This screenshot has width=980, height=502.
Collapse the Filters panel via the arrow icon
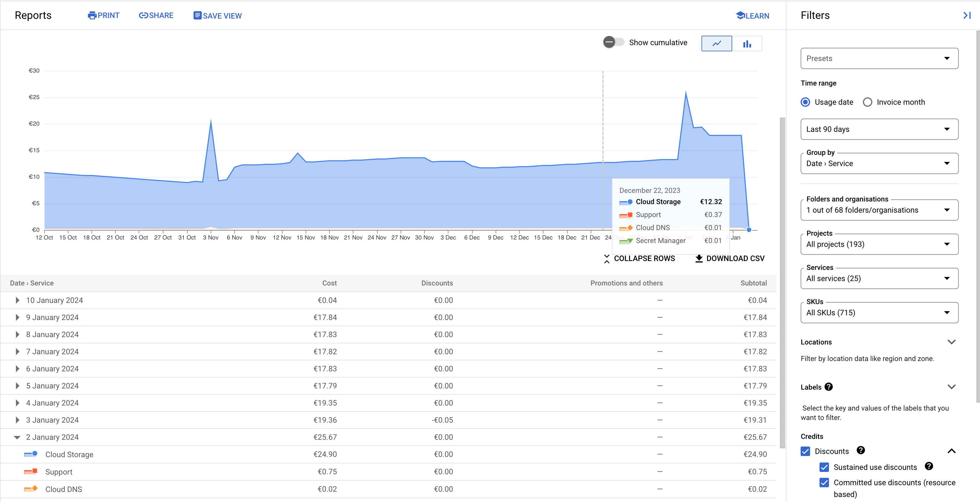click(967, 16)
